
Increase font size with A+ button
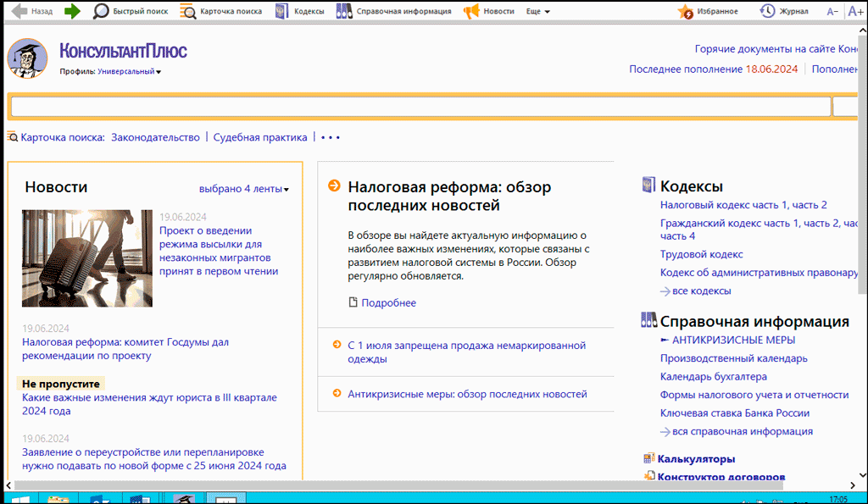(855, 12)
